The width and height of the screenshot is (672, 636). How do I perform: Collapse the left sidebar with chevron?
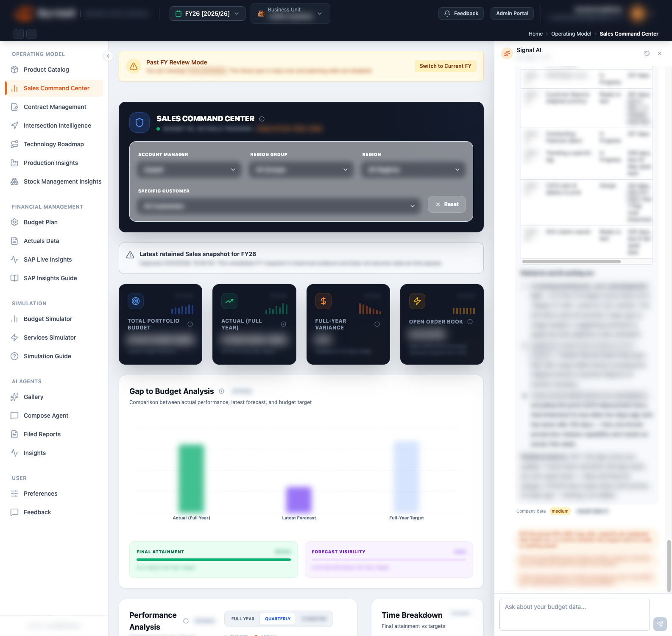(x=108, y=56)
